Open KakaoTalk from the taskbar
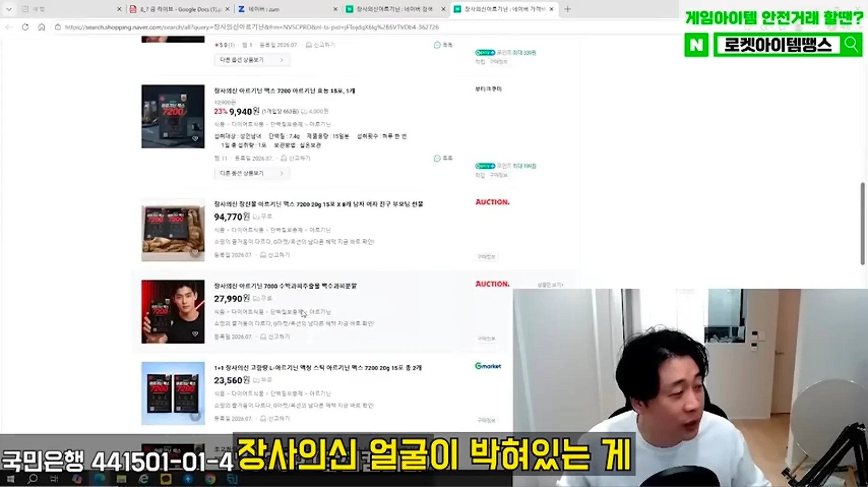The image size is (868, 487). 166,479
